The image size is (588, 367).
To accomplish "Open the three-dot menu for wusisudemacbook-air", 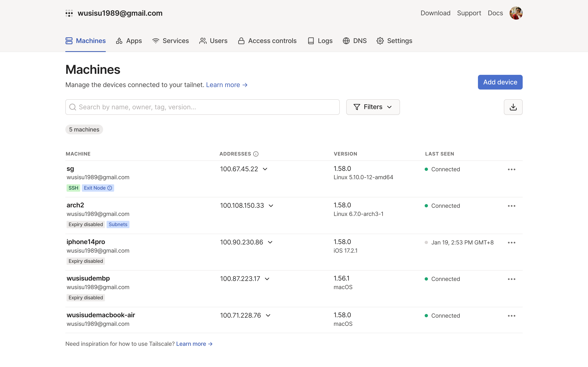I will (x=511, y=316).
